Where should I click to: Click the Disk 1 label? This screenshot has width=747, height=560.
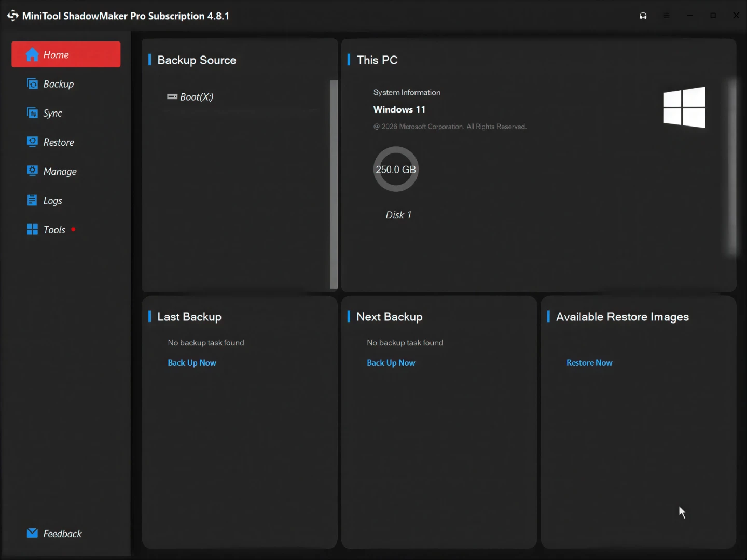coord(398,215)
